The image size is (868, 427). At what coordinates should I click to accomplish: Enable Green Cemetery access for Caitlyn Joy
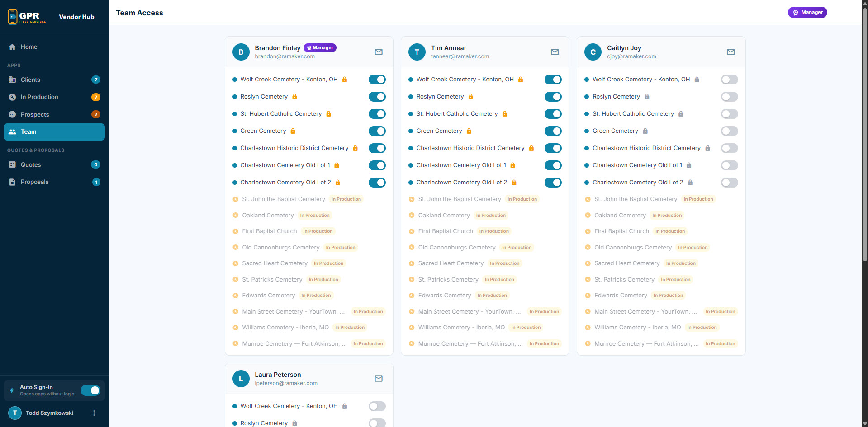coord(729,131)
